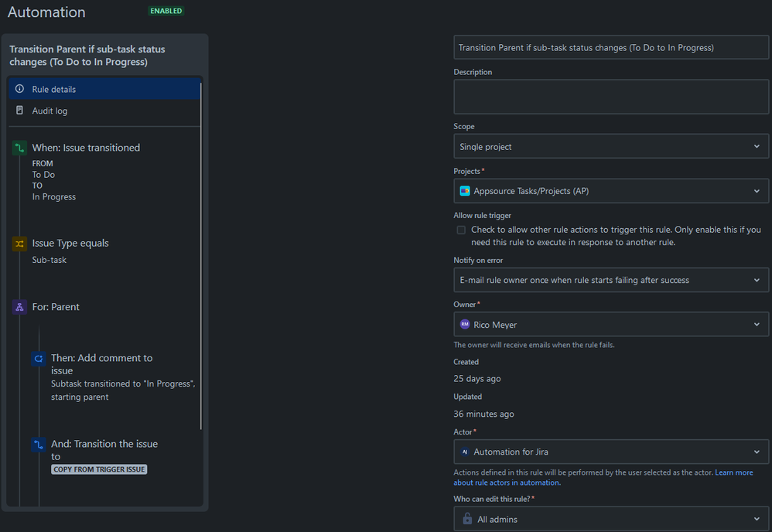Click the purple For: Parent branch icon
The width and height of the screenshot is (772, 532).
coord(19,307)
